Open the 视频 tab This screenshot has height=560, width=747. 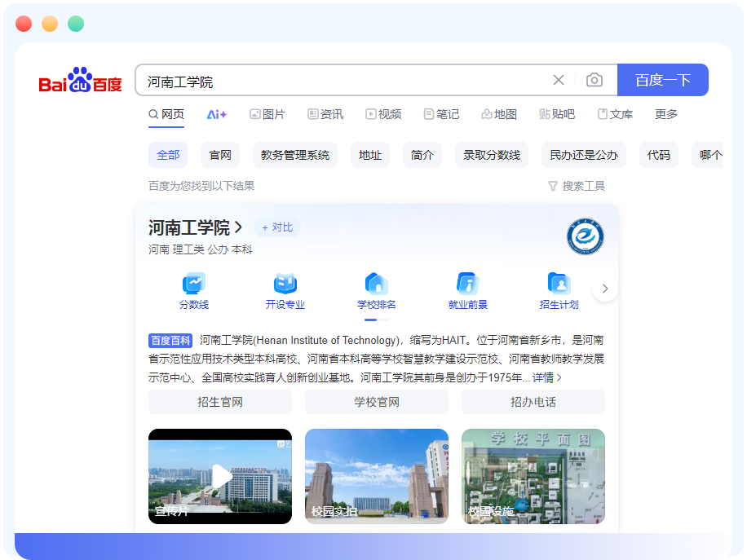[x=383, y=114]
